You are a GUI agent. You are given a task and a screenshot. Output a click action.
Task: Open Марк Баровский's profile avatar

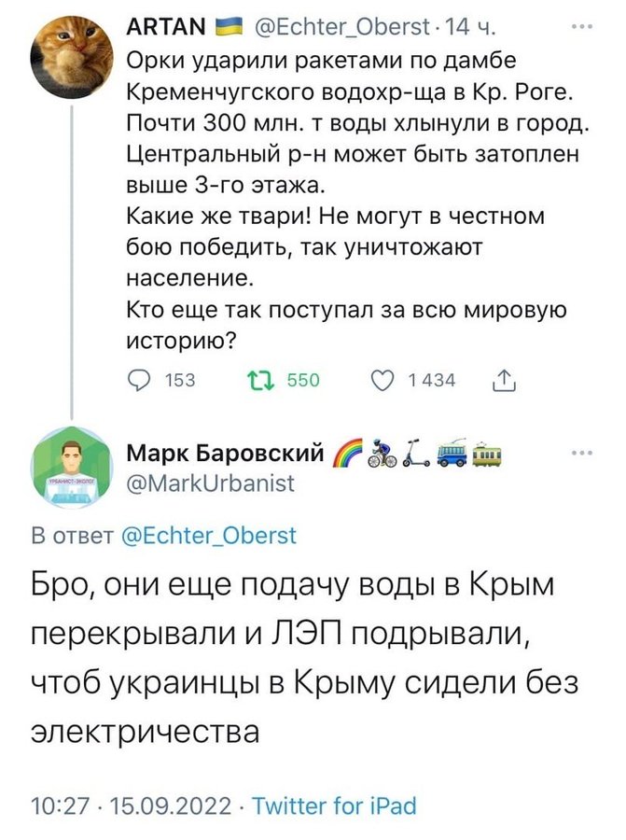[x=72, y=469]
